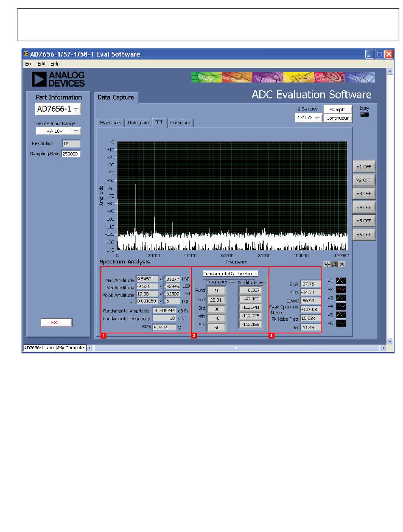The height and width of the screenshot is (532, 403).
Task: Toggle channel V2 OFF button
Action: 364,180
